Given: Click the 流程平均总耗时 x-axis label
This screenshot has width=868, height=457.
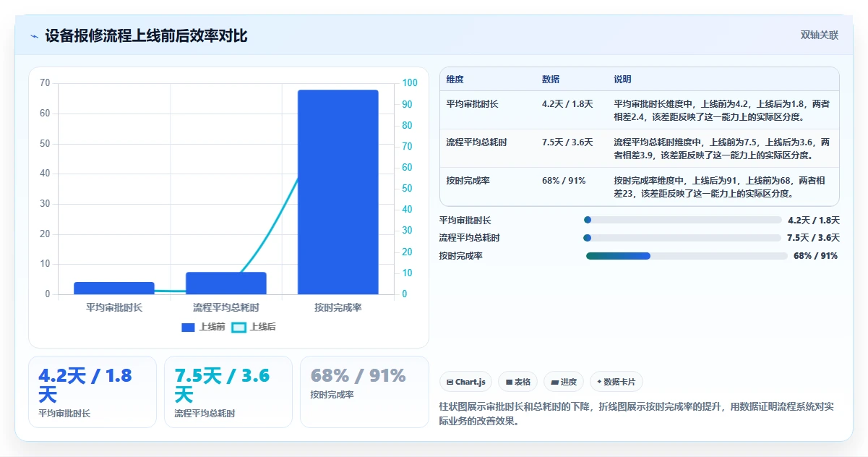Looking at the screenshot, I should pos(226,307).
